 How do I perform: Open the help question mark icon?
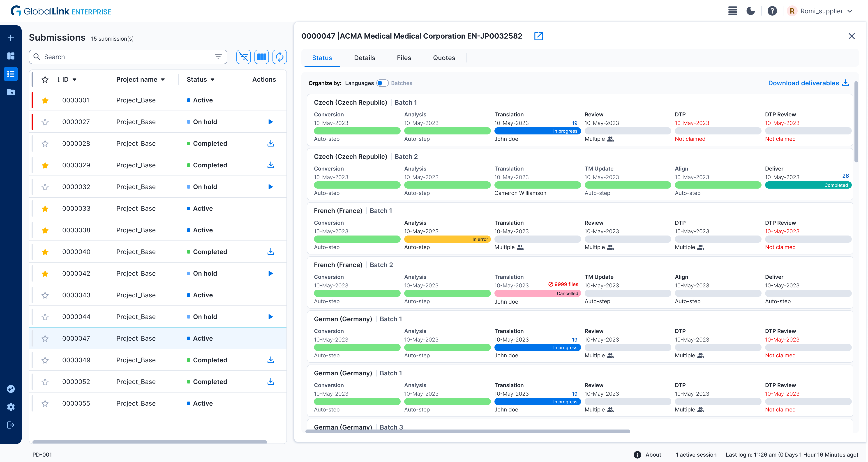[772, 11]
